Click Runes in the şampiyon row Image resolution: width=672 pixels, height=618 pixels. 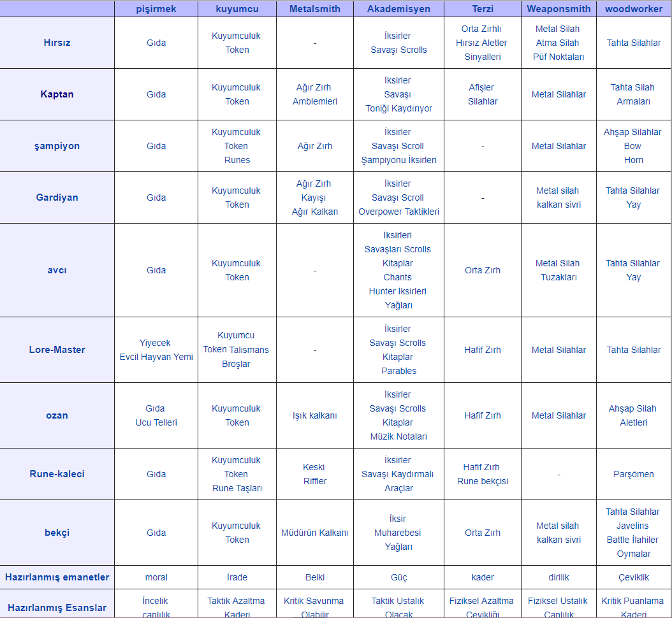click(x=237, y=160)
